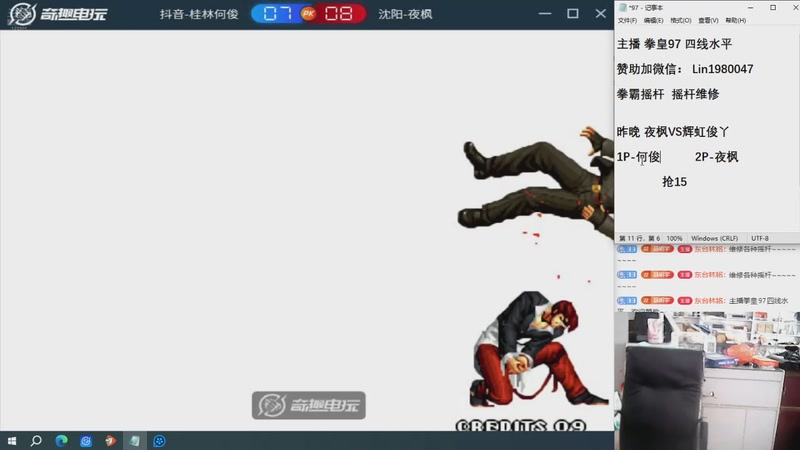800x450 pixels.
Task: Open the 帮助(H) menu in Notepad
Action: tap(736, 20)
